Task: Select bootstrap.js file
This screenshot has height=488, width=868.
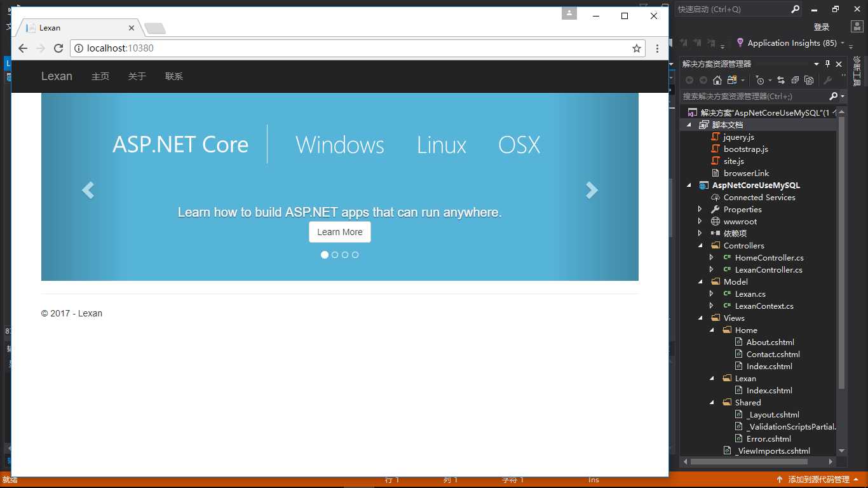Action: coord(746,149)
